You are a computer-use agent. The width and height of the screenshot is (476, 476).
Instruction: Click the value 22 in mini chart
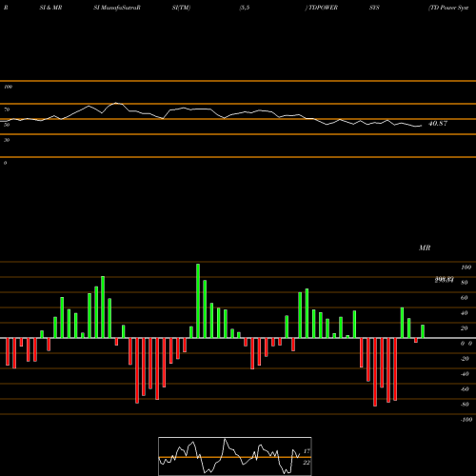tap(307, 463)
